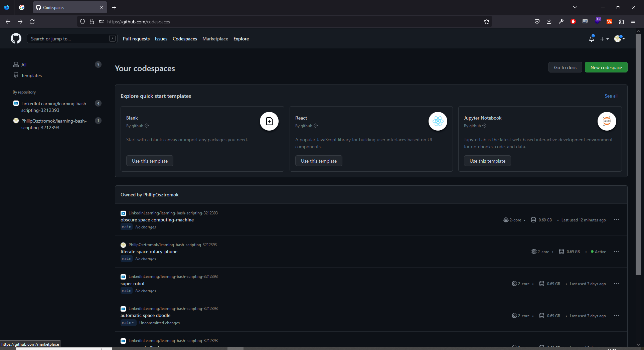This screenshot has height=350, width=644.
Task: Click the screenshot extension icon in toolbar
Action: [x=585, y=22]
